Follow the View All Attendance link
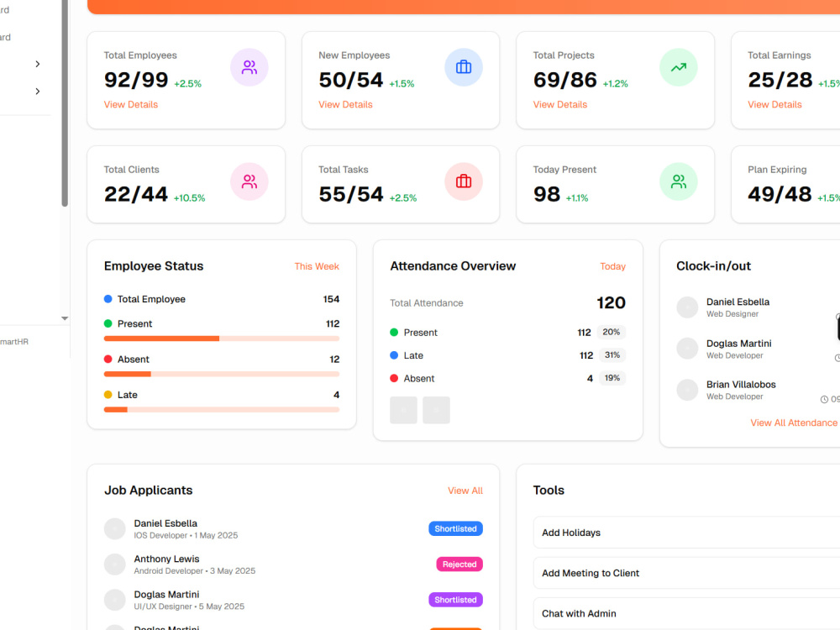 pyautogui.click(x=794, y=423)
